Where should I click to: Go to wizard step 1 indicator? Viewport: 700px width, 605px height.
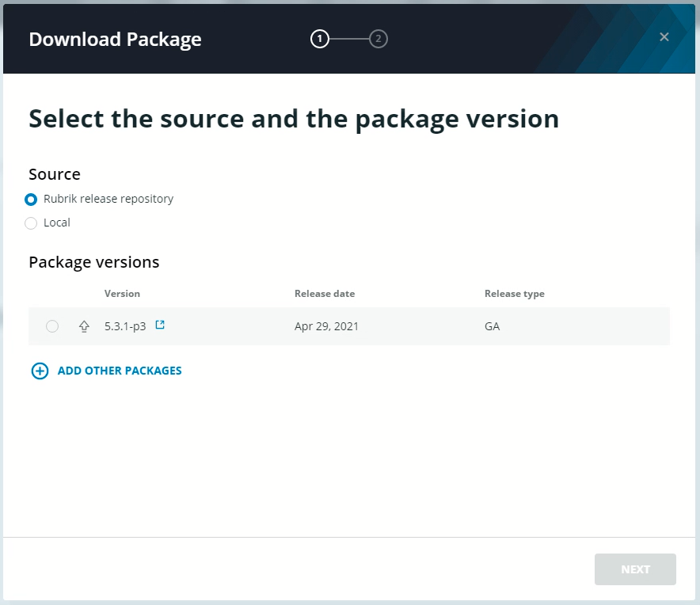(320, 39)
